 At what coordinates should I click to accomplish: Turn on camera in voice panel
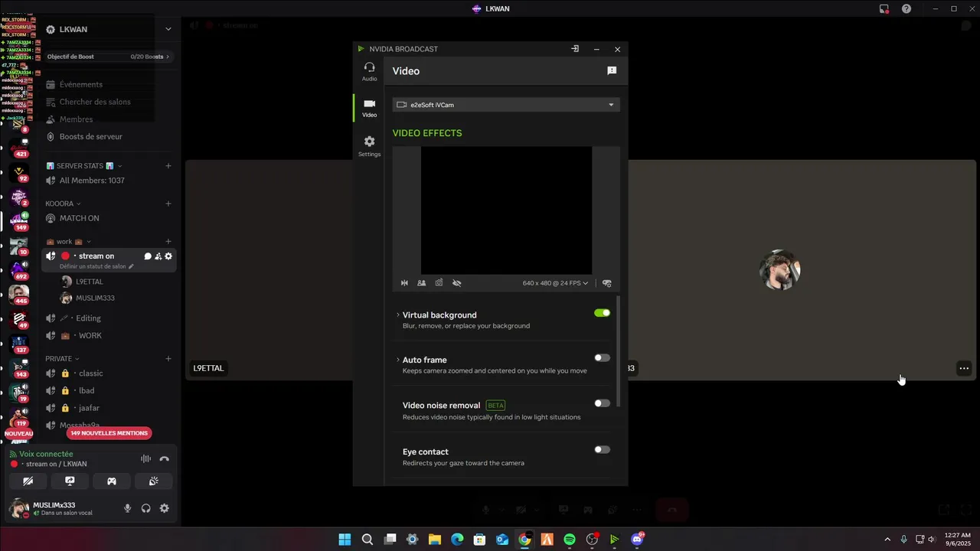(28, 481)
